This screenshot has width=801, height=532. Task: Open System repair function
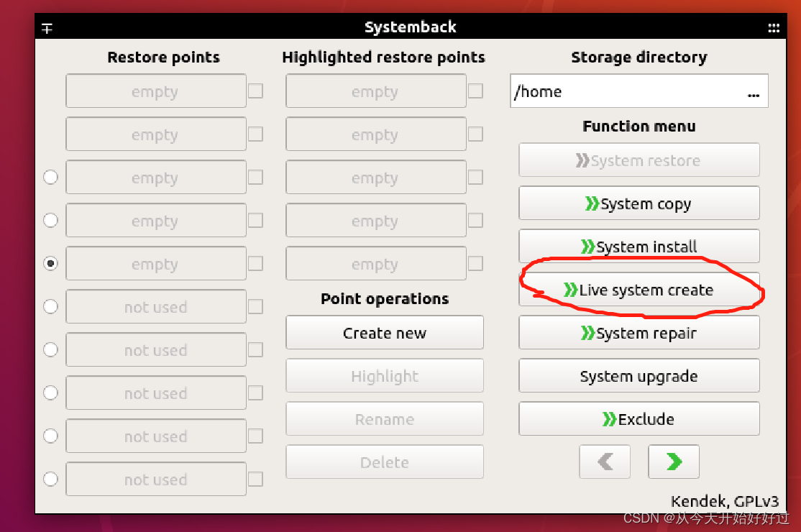click(x=639, y=332)
